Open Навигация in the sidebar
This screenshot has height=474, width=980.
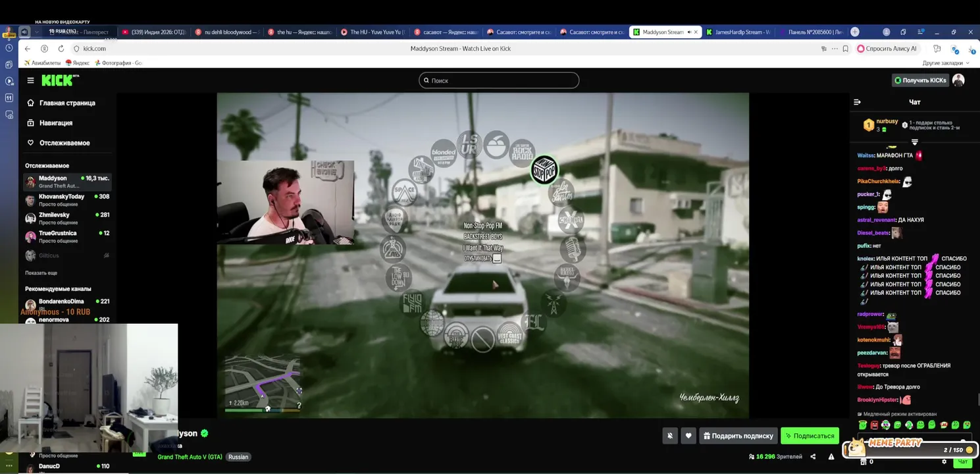pyautogui.click(x=50, y=123)
